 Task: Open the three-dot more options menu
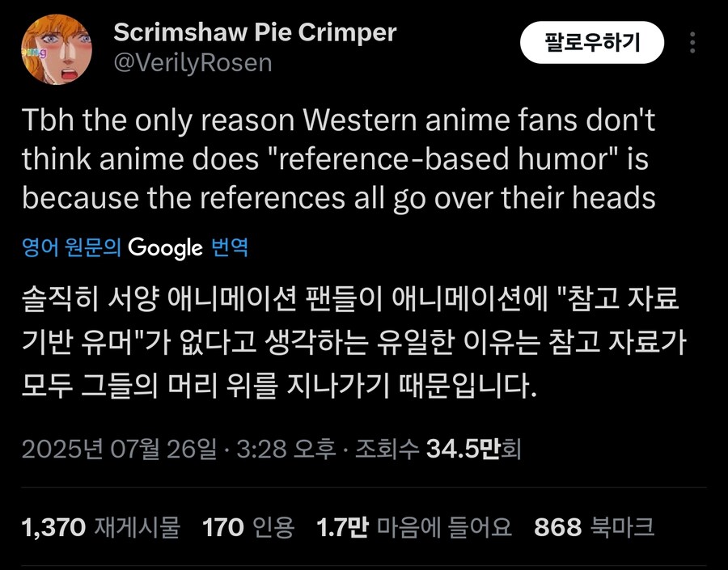click(x=692, y=42)
